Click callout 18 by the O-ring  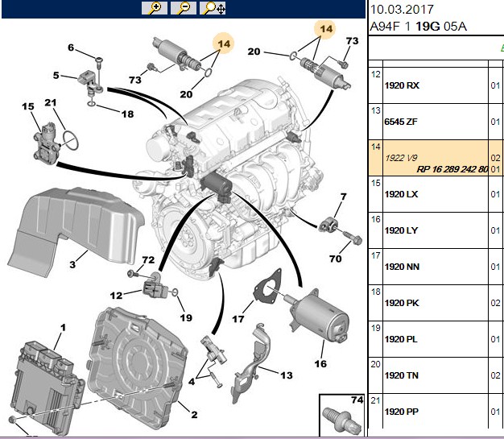pyautogui.click(x=127, y=114)
